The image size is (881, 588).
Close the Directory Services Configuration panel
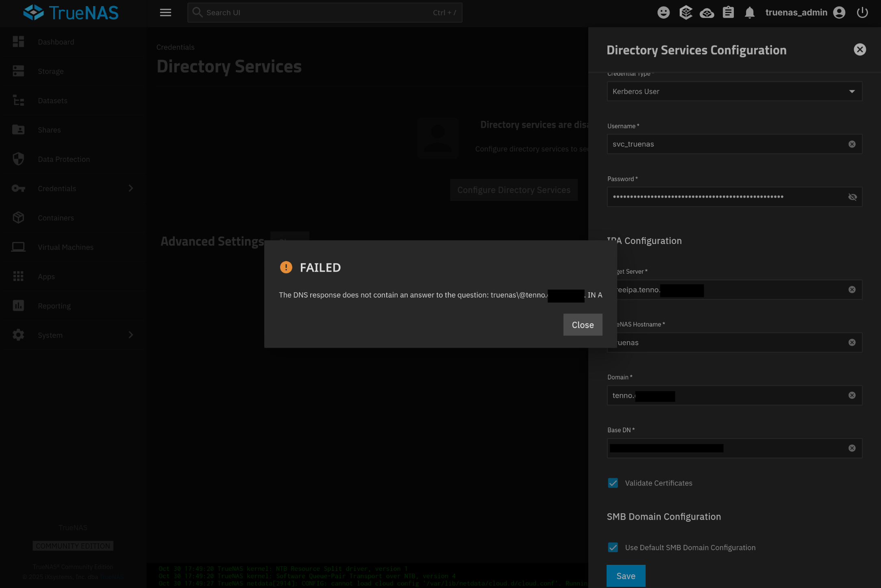pyautogui.click(x=859, y=50)
